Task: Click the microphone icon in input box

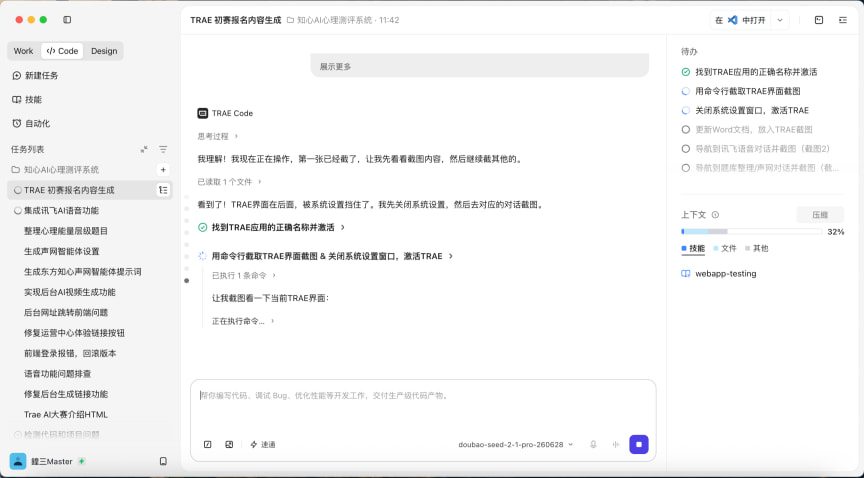Action: pyautogui.click(x=593, y=444)
